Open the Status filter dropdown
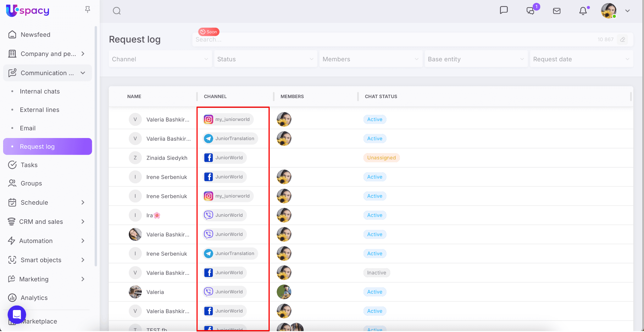 (265, 59)
